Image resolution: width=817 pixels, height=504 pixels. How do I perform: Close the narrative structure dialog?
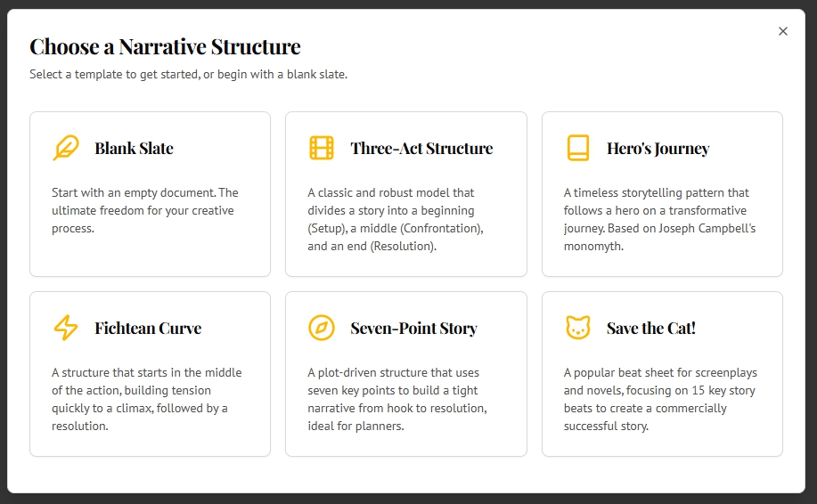point(783,31)
